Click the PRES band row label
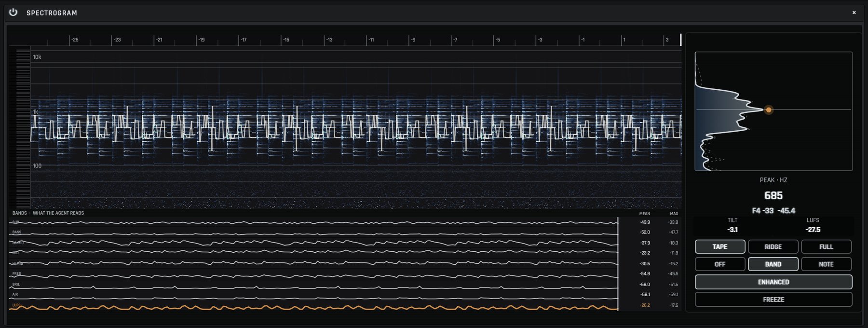 (x=17, y=274)
